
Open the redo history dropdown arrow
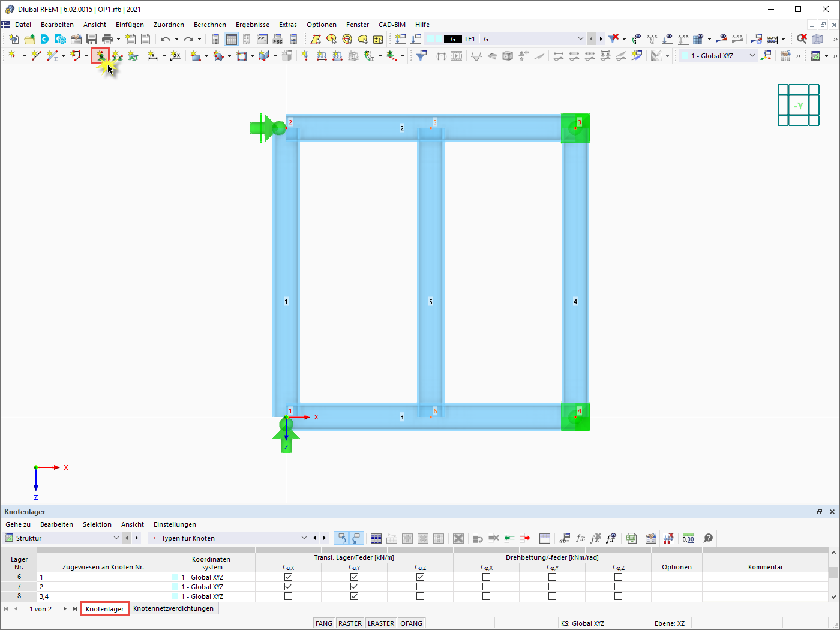point(199,39)
